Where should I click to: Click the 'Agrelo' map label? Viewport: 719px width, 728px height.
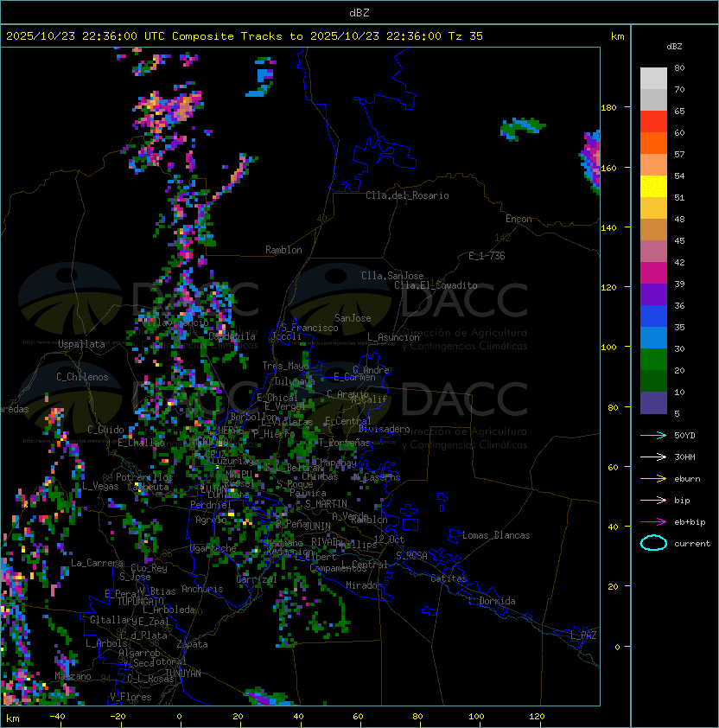[211, 520]
